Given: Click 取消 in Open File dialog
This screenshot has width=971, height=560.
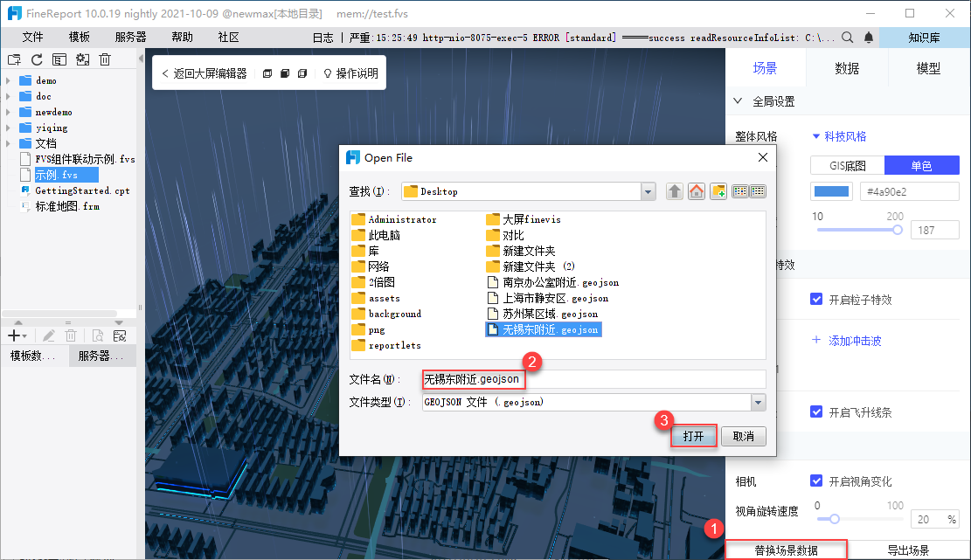Looking at the screenshot, I should [743, 436].
